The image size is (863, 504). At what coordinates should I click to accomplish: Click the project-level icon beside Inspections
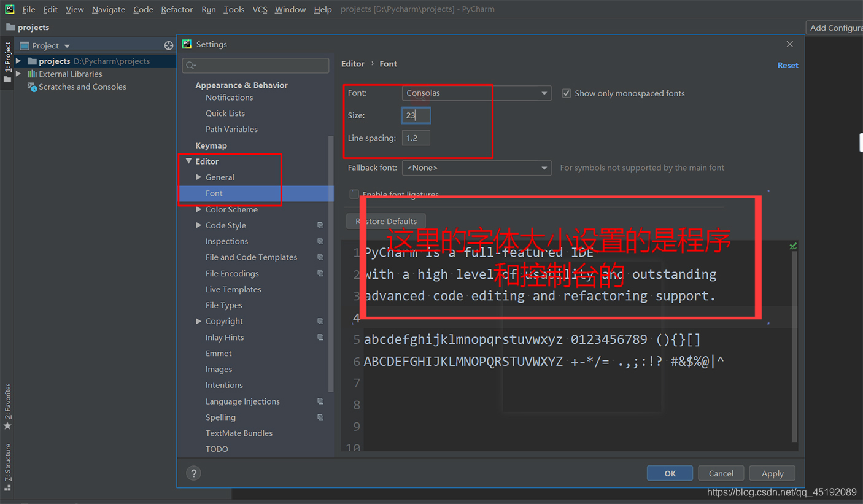(320, 241)
